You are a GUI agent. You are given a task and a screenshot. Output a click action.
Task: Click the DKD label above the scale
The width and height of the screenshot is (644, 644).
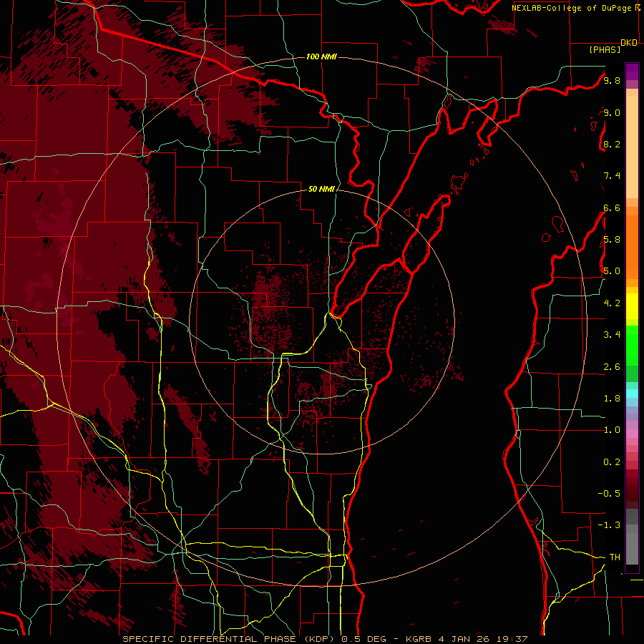tap(629, 43)
